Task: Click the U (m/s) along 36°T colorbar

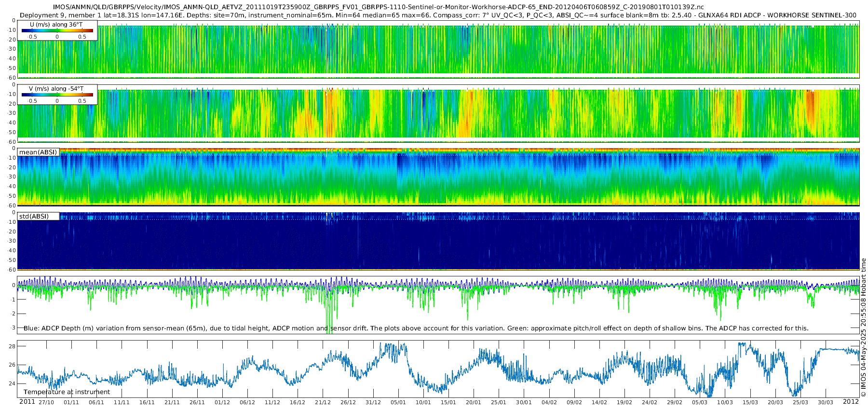Action: (57, 31)
